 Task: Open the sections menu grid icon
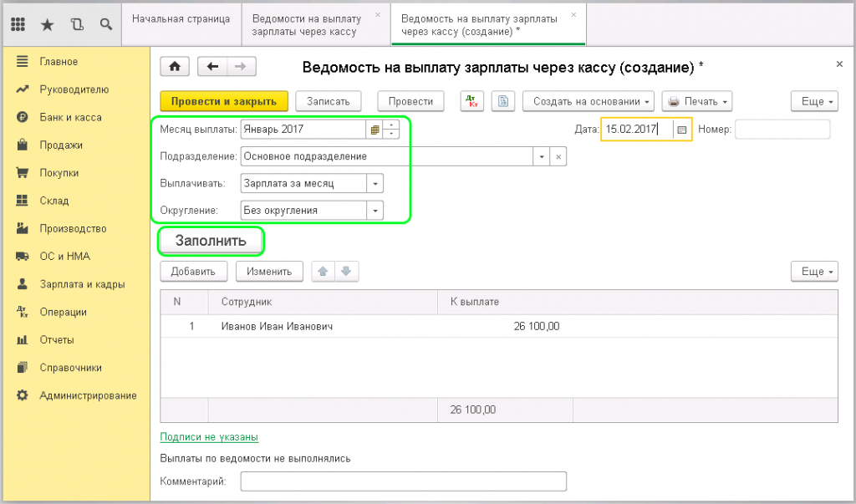[18, 24]
